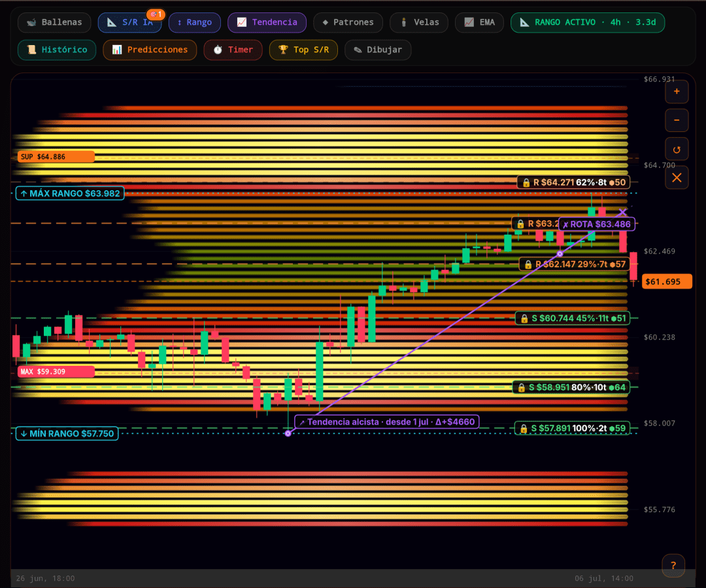Select the SUP $64.886 tag
The height and width of the screenshot is (588, 706).
click(56, 157)
